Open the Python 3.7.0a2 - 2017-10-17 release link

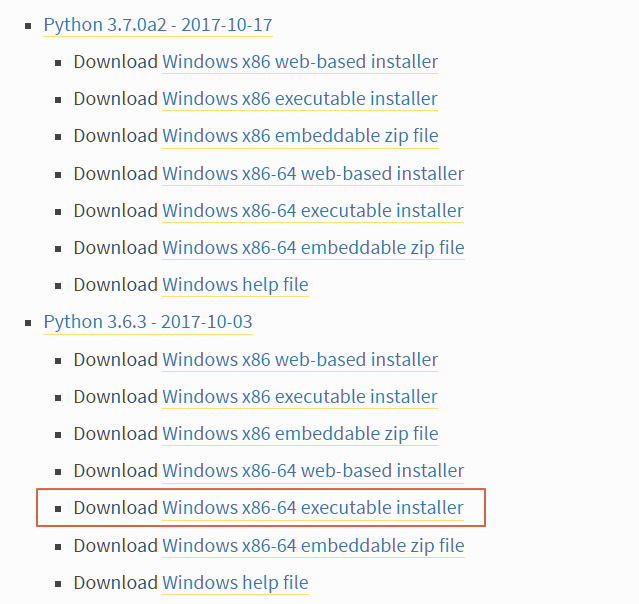[158, 25]
